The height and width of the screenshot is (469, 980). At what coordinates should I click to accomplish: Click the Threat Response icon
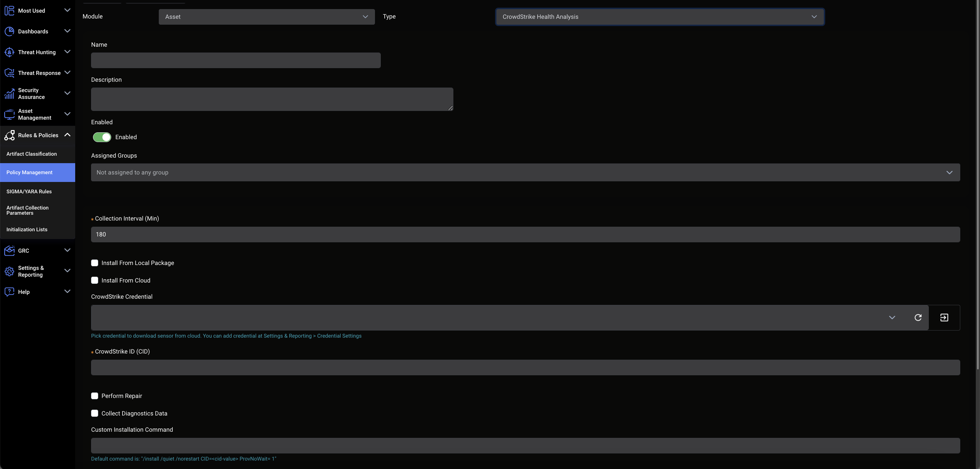click(x=9, y=73)
